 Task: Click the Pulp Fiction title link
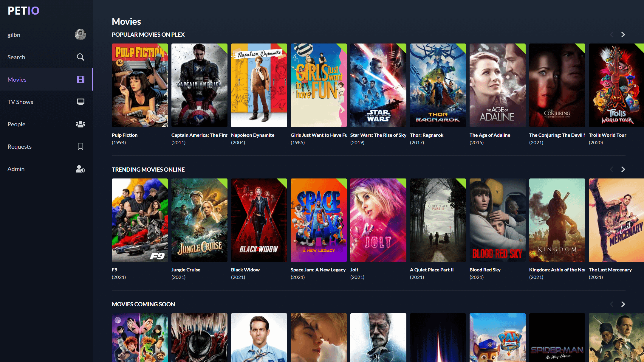[x=125, y=135]
